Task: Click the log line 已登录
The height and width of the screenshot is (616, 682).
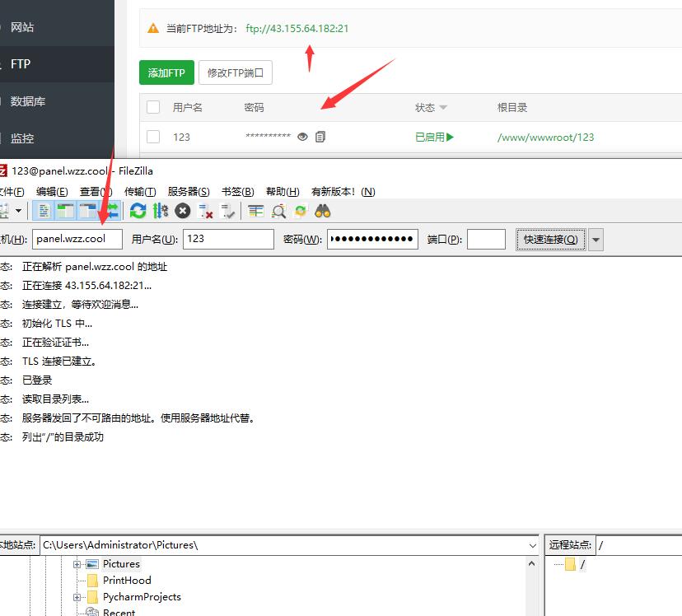Action: [x=37, y=380]
